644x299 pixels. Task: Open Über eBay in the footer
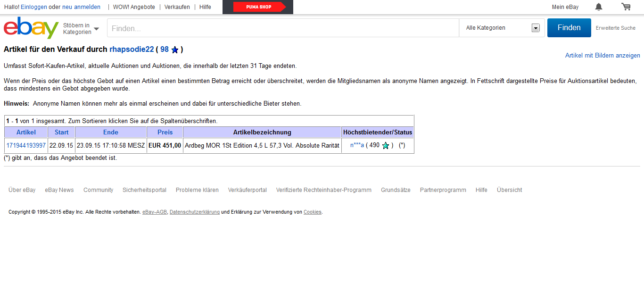(x=22, y=190)
